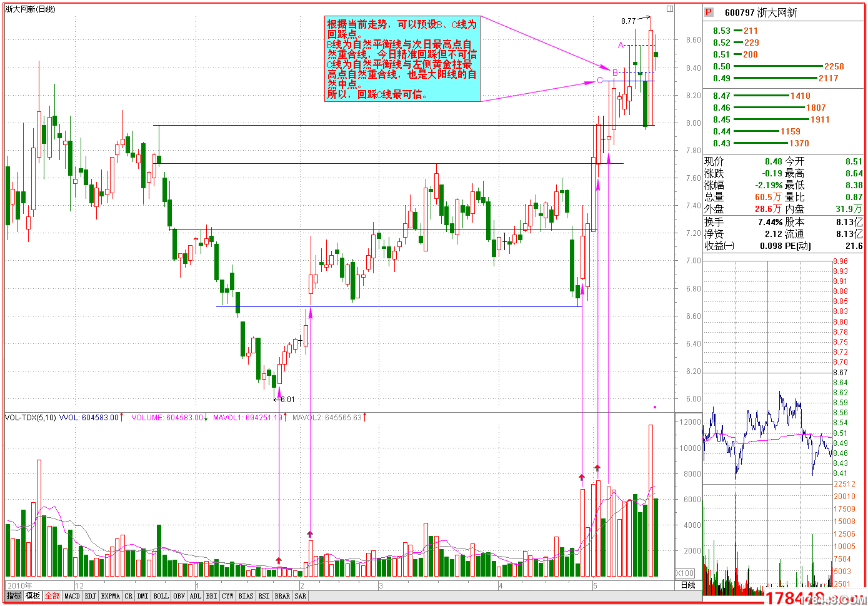Switch to the BOLL indicator
Image resolution: width=868 pixels, height=606 pixels.
pyautogui.click(x=161, y=596)
